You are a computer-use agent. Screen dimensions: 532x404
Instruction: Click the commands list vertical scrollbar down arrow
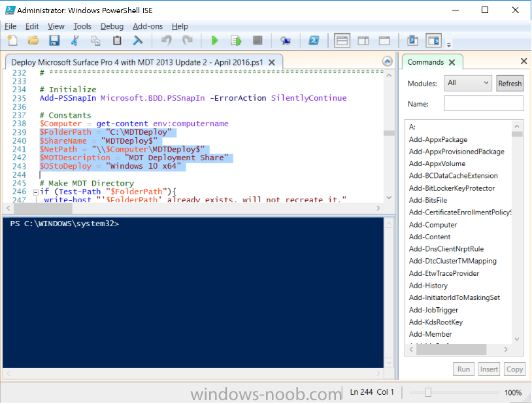point(517,339)
